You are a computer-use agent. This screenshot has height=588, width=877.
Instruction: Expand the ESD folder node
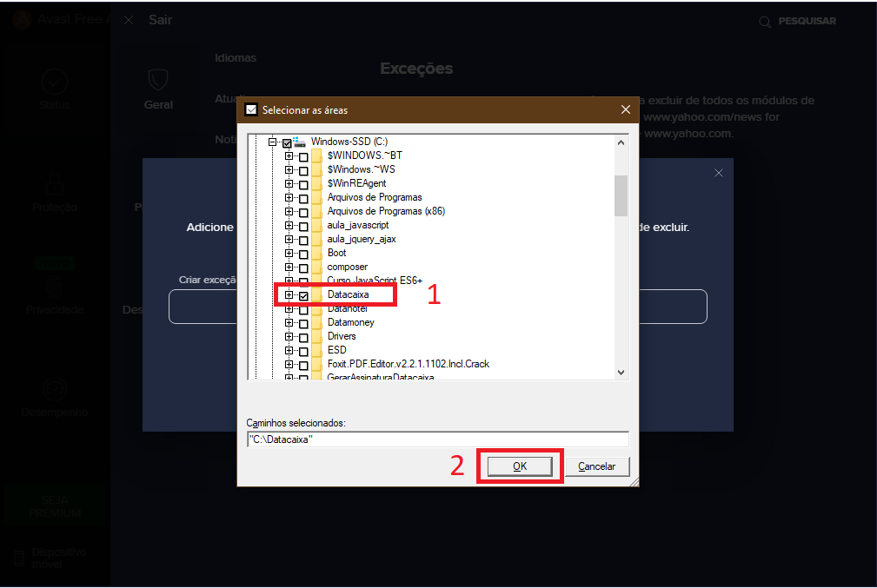click(x=289, y=350)
